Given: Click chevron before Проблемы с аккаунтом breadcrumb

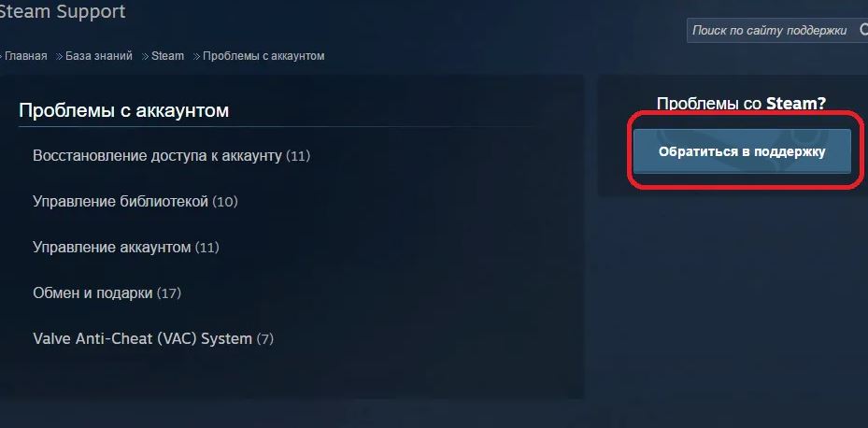Looking at the screenshot, I should tap(196, 56).
